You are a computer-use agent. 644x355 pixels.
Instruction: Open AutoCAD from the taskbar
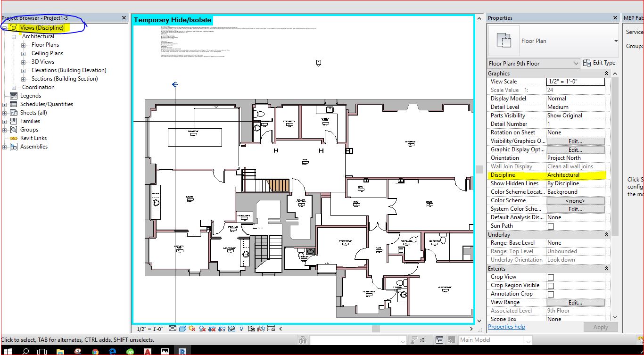coord(148,351)
